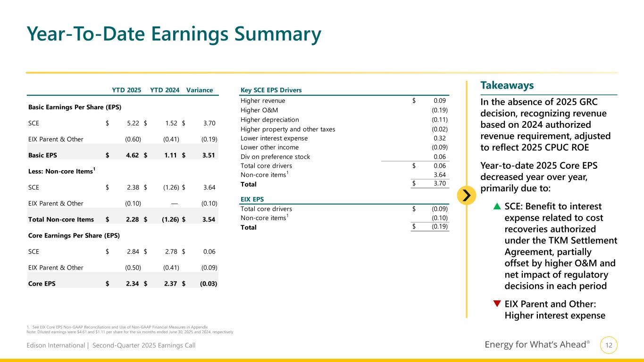644x362 pixels.
Task: Select the 3.54 Total Non-core Items variance
Action: coord(208,219)
